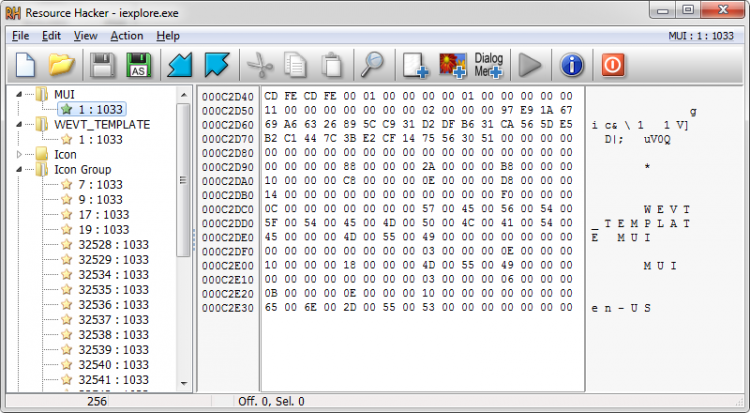Select Icon Group item 32540 : 1033
750x413 pixels.
[x=113, y=365]
